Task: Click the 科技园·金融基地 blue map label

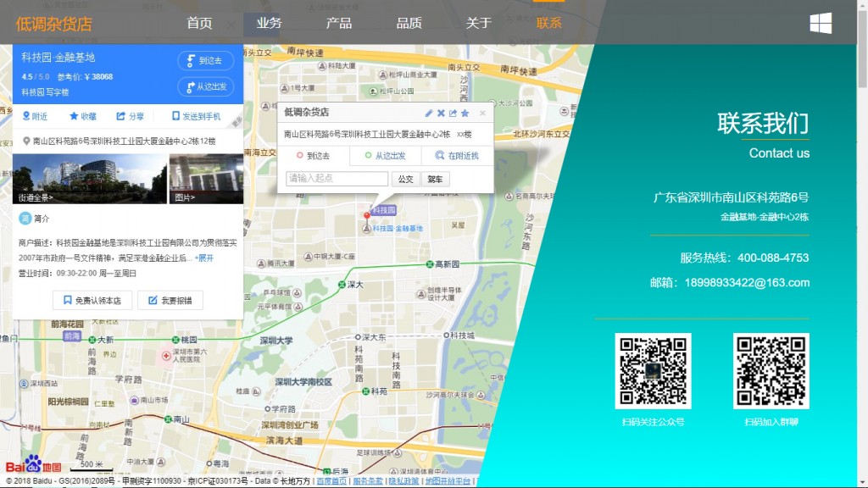Action: 398,229
